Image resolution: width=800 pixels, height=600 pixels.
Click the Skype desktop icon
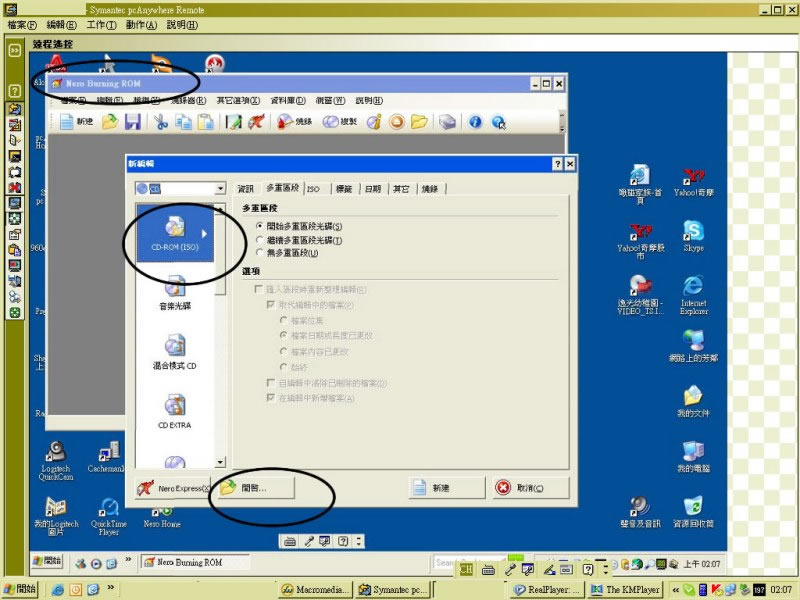point(693,235)
